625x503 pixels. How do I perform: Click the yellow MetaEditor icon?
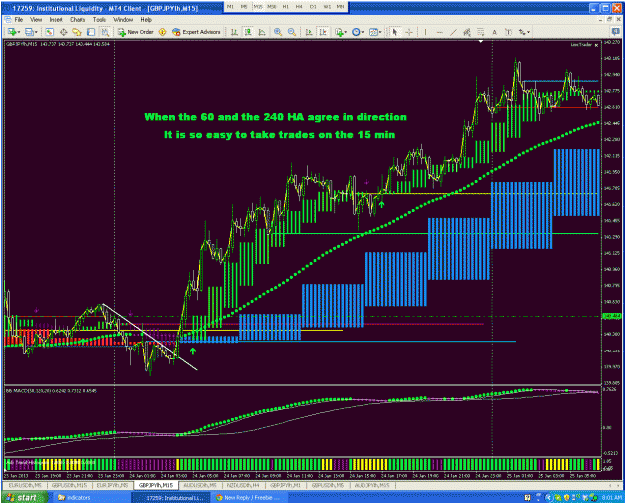[162, 32]
